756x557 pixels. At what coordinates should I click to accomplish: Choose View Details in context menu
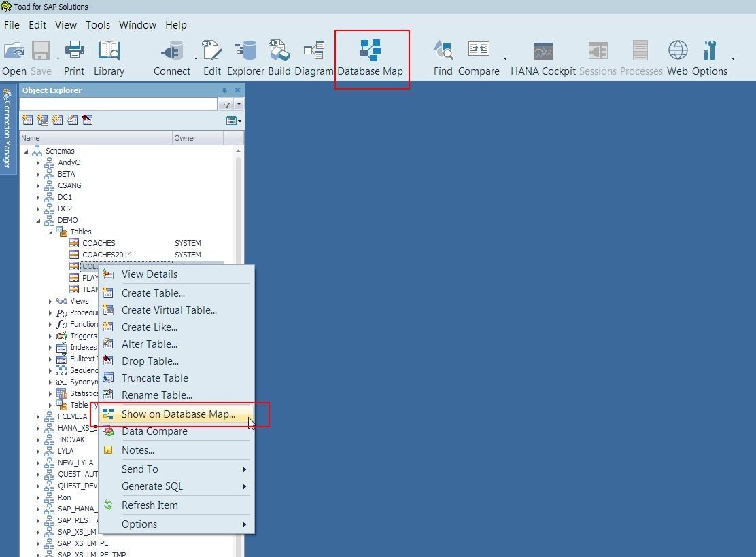pyautogui.click(x=177, y=274)
